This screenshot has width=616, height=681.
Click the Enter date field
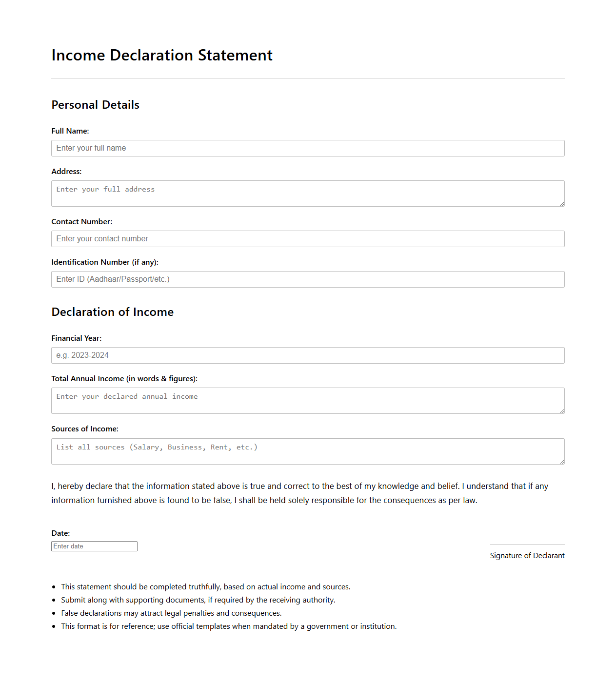(x=94, y=546)
